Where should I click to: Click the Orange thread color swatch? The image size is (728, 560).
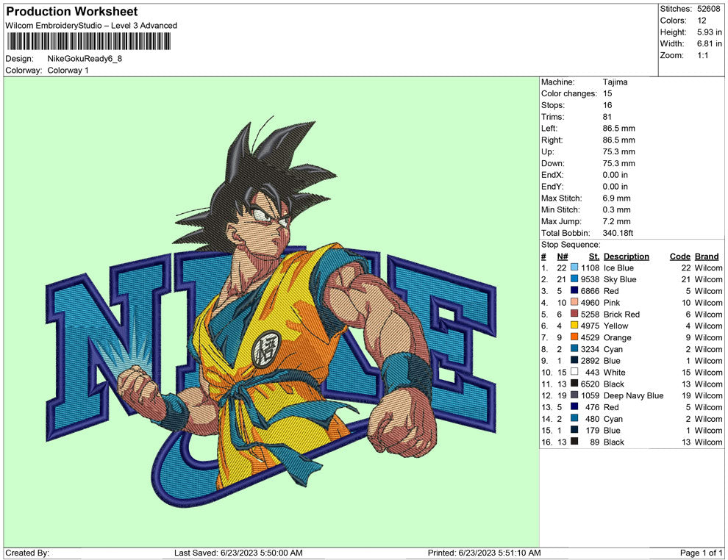(x=574, y=338)
